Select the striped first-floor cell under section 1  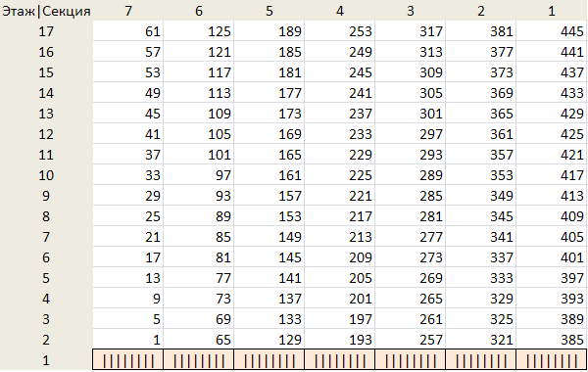(x=551, y=360)
